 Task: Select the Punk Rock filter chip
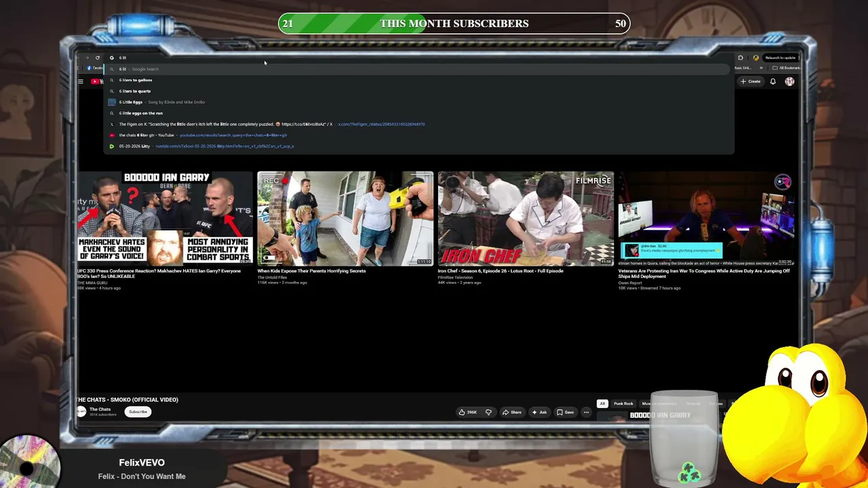[x=623, y=403]
